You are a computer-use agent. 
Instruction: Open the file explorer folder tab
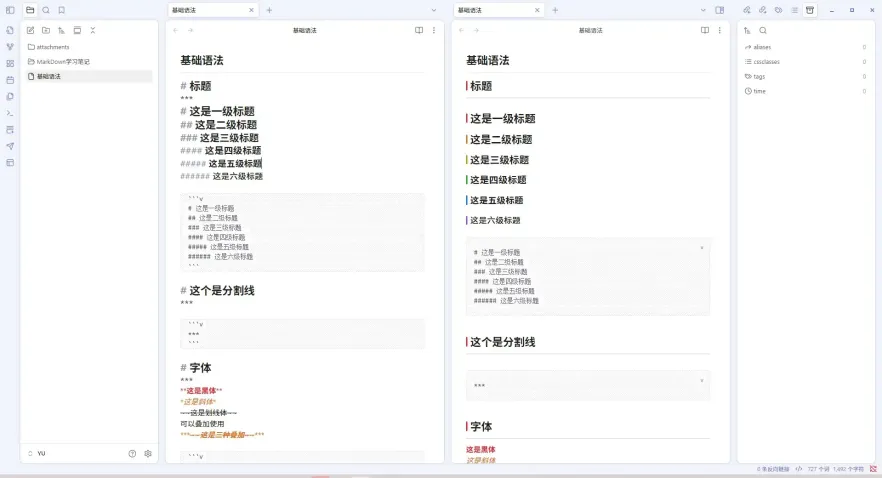click(x=30, y=10)
